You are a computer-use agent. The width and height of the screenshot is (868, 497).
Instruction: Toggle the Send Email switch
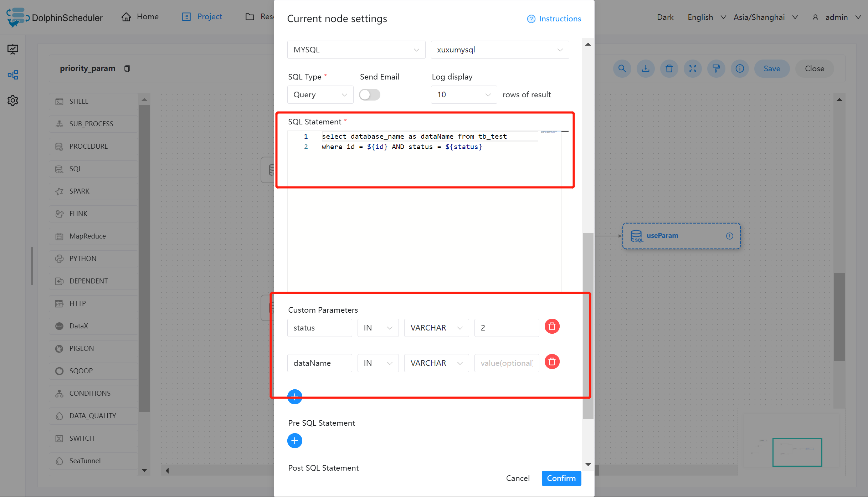(x=369, y=95)
